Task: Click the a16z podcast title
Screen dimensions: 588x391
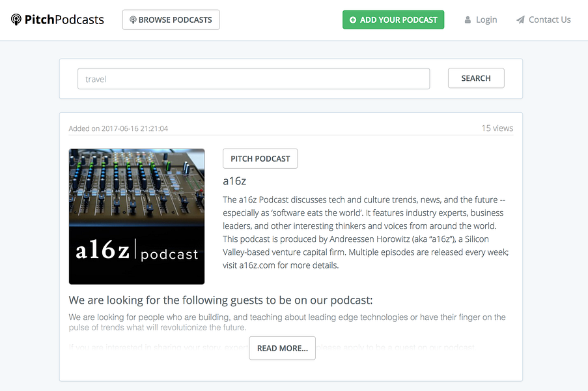Action: tap(234, 181)
